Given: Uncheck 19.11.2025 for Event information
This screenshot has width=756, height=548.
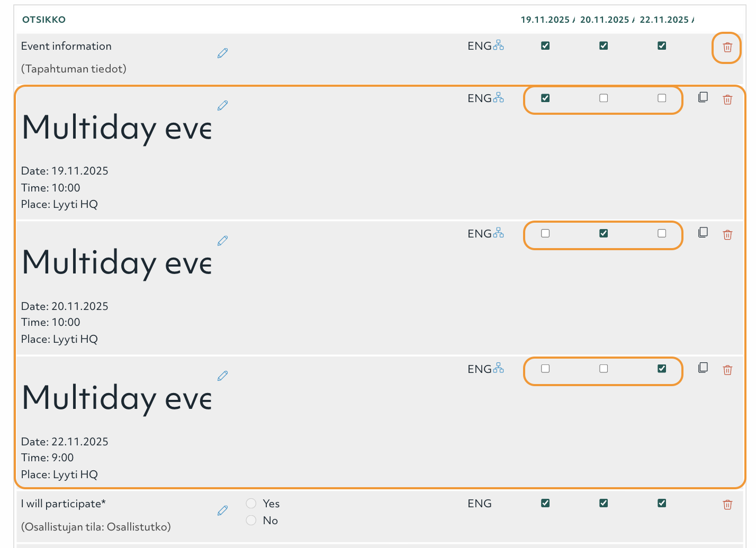Looking at the screenshot, I should [545, 45].
